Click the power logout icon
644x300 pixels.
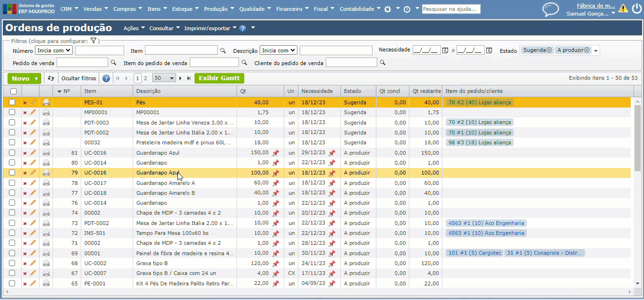[637, 8]
